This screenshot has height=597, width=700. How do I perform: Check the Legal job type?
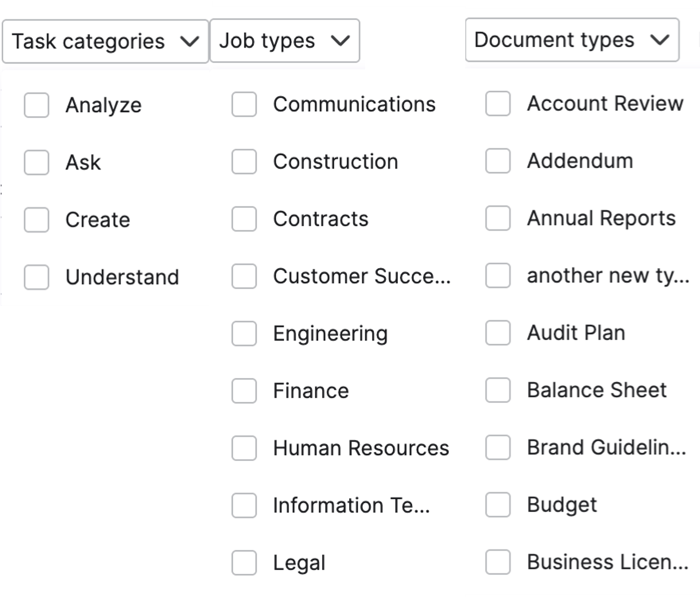tap(244, 563)
